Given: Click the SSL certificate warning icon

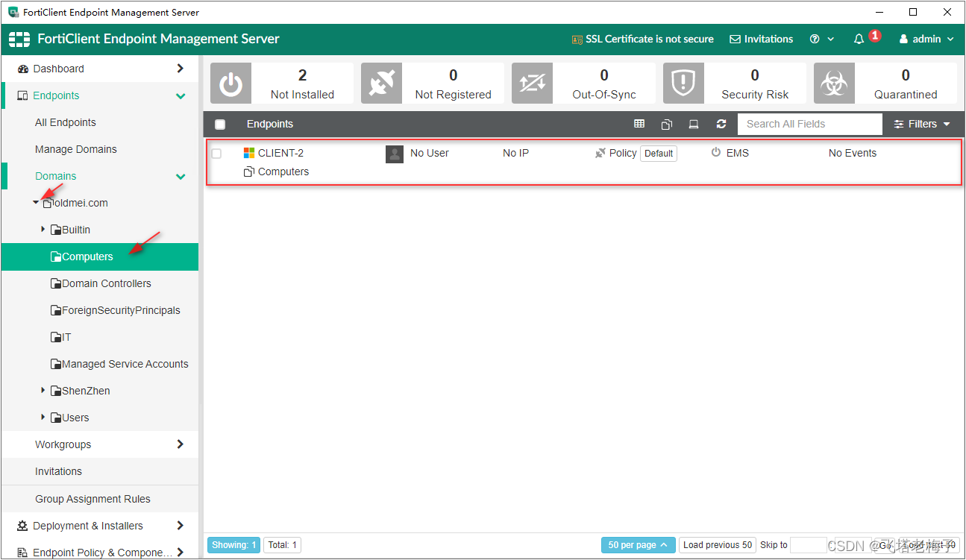Looking at the screenshot, I should pyautogui.click(x=577, y=40).
